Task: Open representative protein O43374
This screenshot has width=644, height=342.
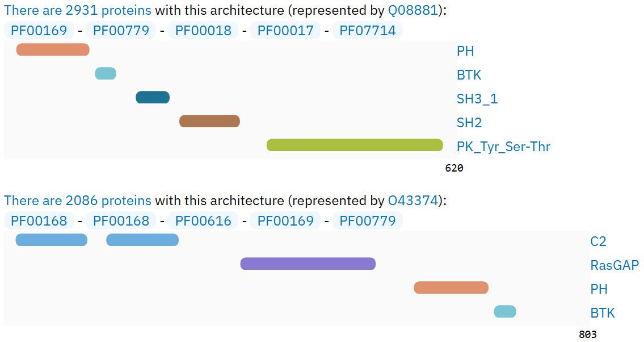Action: [x=414, y=200]
